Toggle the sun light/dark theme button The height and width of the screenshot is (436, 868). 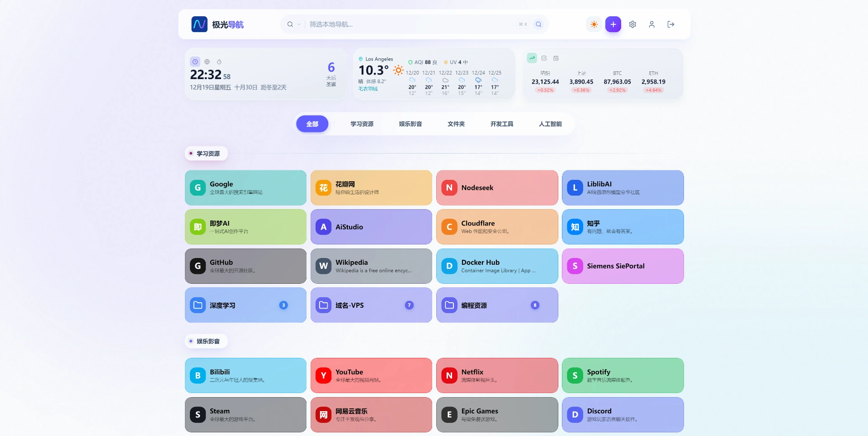pyautogui.click(x=594, y=24)
